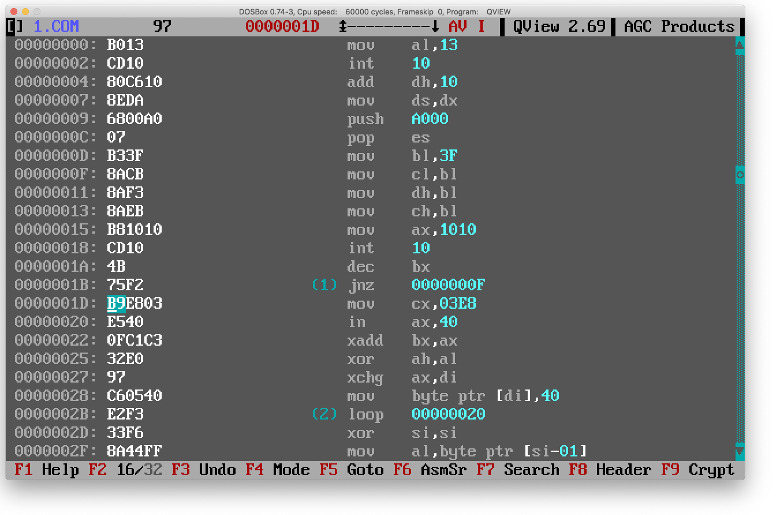This screenshot has height=515, width=780.
Task: Click dec bx instruction
Action: click(x=388, y=267)
